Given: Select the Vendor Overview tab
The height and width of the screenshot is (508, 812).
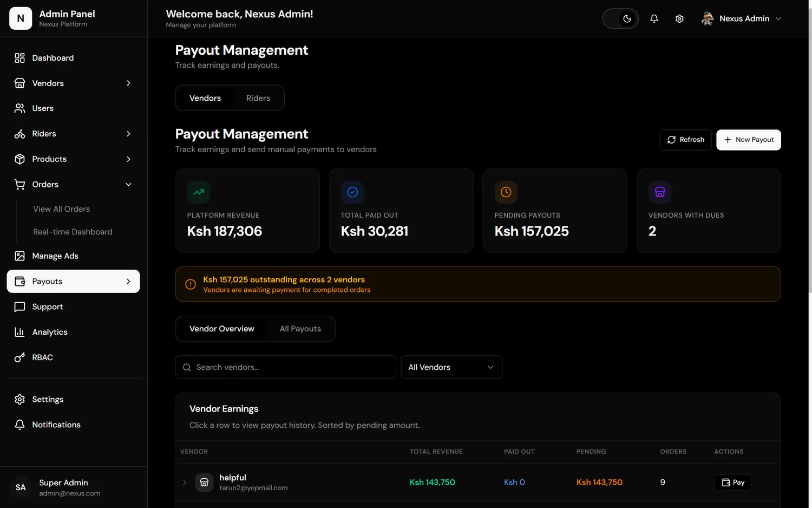Looking at the screenshot, I should (x=222, y=329).
